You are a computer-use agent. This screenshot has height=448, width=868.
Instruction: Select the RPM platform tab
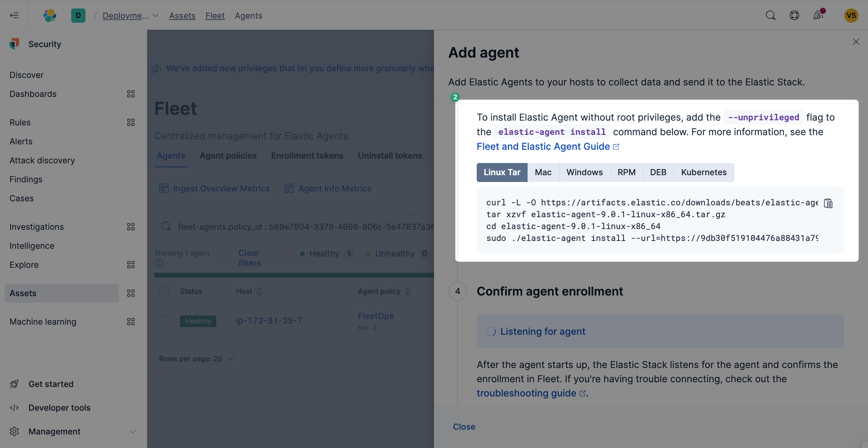pos(627,172)
